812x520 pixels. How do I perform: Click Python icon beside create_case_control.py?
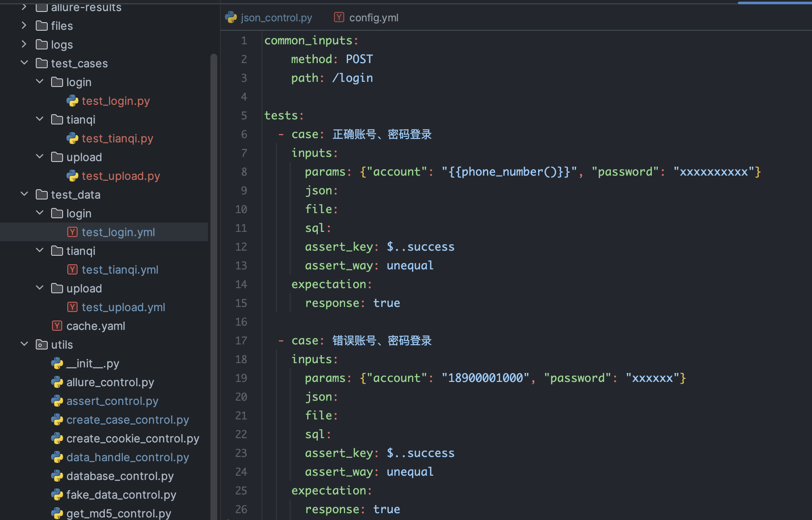pos(57,419)
